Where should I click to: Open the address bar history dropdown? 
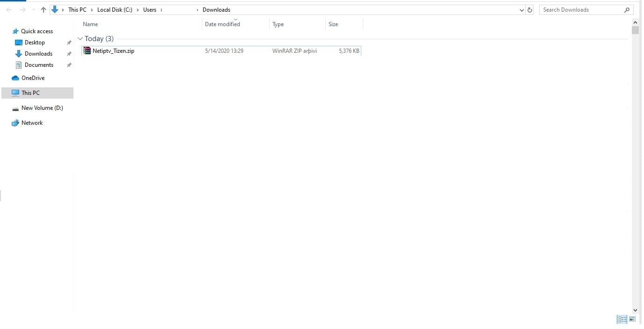522,10
